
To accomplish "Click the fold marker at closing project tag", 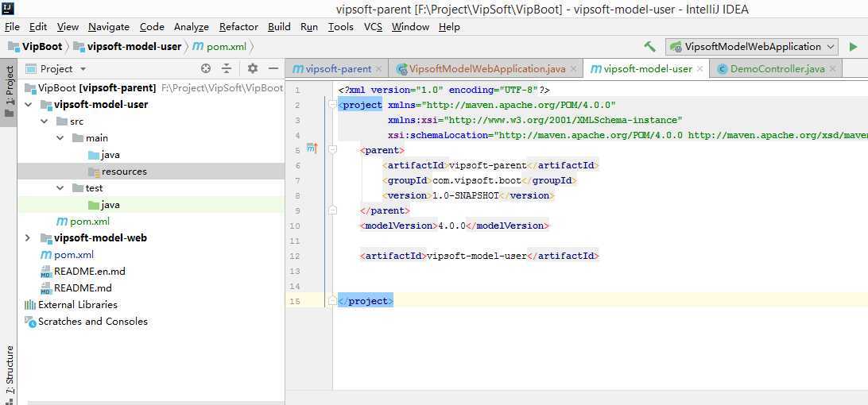I will [x=332, y=300].
